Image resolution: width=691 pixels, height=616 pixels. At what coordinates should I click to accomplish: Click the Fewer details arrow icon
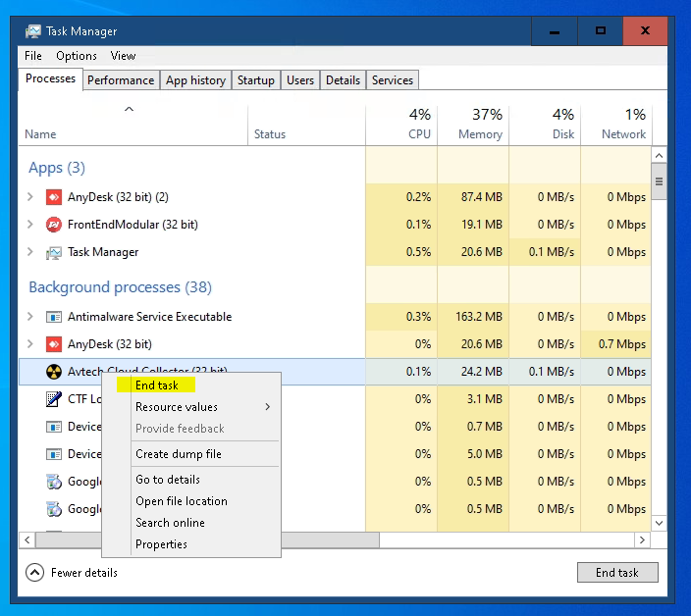click(x=34, y=573)
